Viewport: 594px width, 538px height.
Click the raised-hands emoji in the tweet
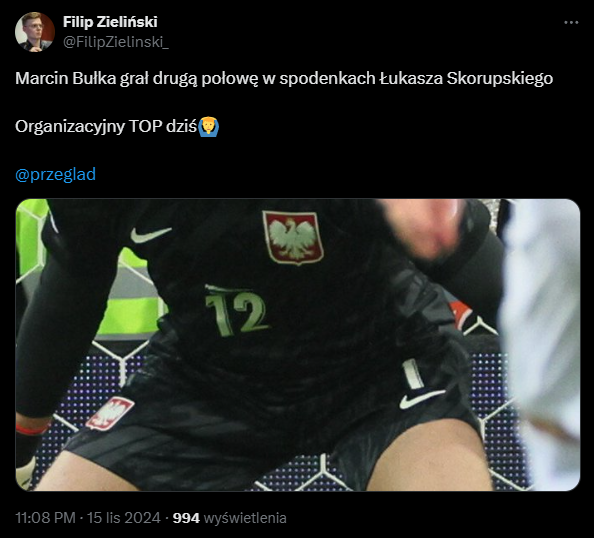(x=209, y=127)
